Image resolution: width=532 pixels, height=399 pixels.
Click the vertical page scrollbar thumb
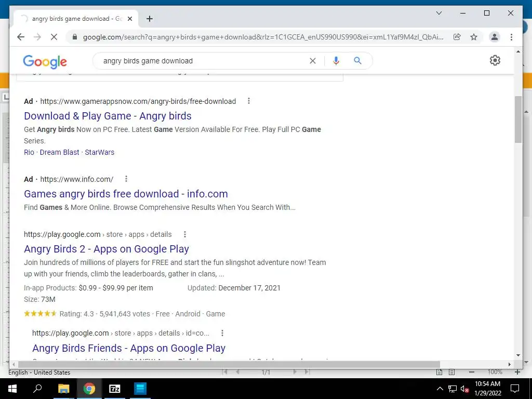tap(518, 119)
